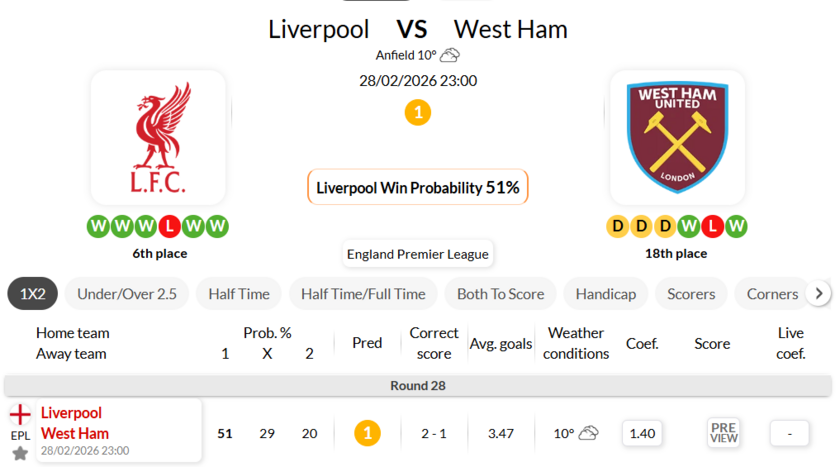
Task: Click the Liverpool Win Probability 51% box
Action: (418, 187)
